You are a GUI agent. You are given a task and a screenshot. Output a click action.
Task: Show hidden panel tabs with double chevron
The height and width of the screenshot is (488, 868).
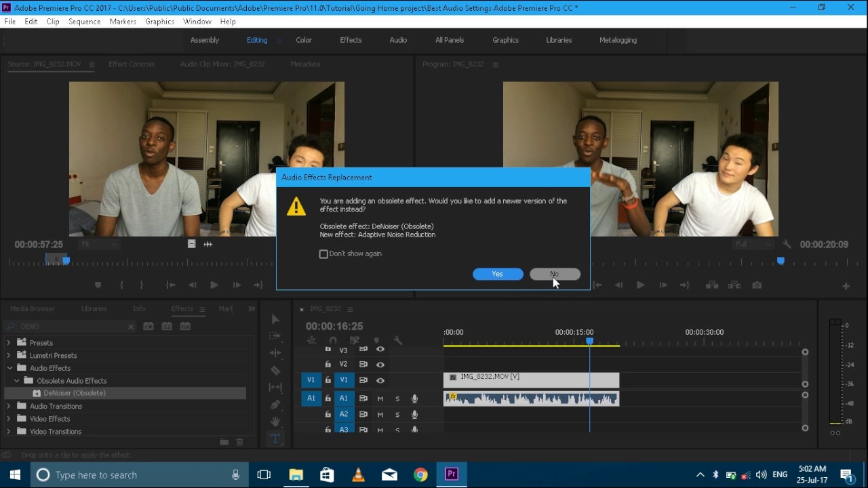[x=252, y=309]
